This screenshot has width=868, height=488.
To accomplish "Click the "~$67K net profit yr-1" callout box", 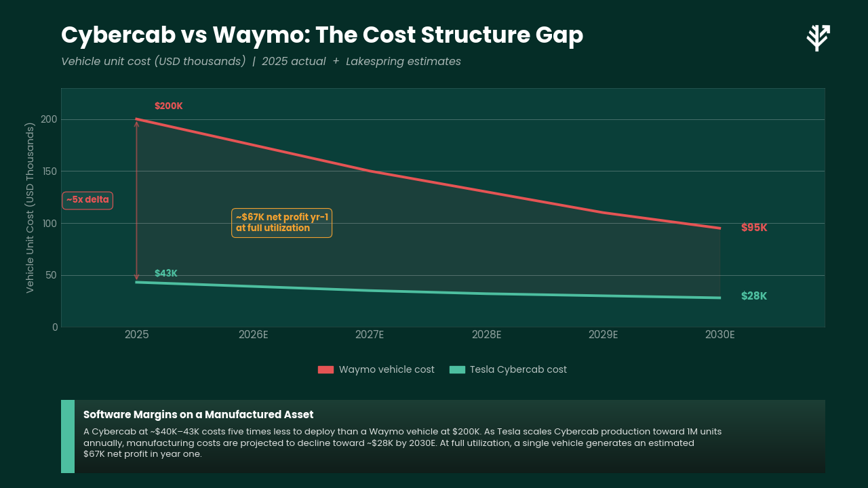I will [x=281, y=223].
